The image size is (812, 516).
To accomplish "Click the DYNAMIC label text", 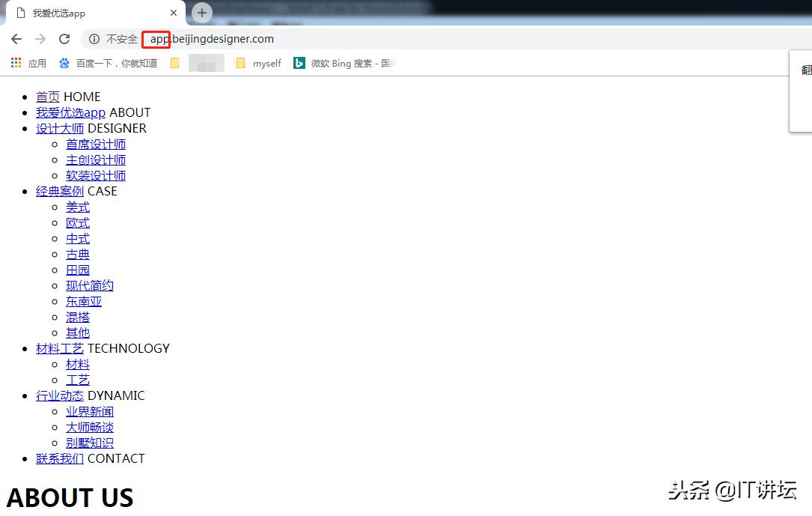I will pos(117,396).
